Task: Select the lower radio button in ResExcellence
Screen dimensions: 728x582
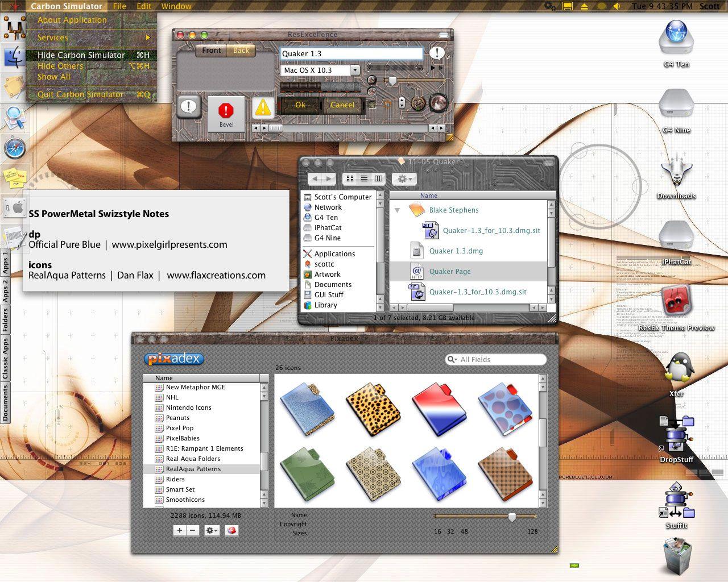Action: point(372,92)
